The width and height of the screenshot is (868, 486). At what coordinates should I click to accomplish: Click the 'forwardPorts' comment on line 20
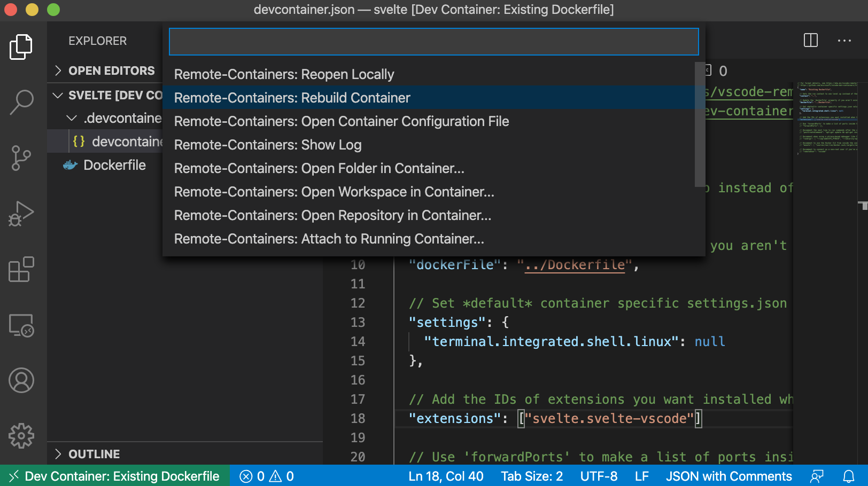tap(601, 457)
